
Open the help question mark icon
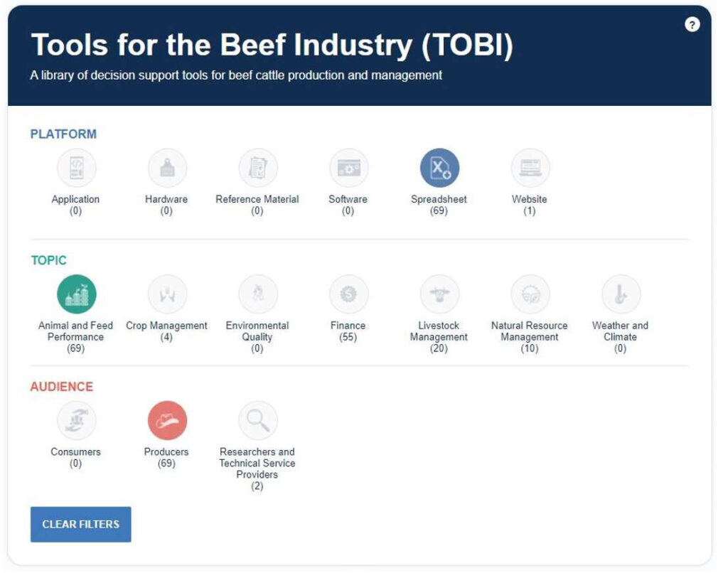(x=692, y=25)
